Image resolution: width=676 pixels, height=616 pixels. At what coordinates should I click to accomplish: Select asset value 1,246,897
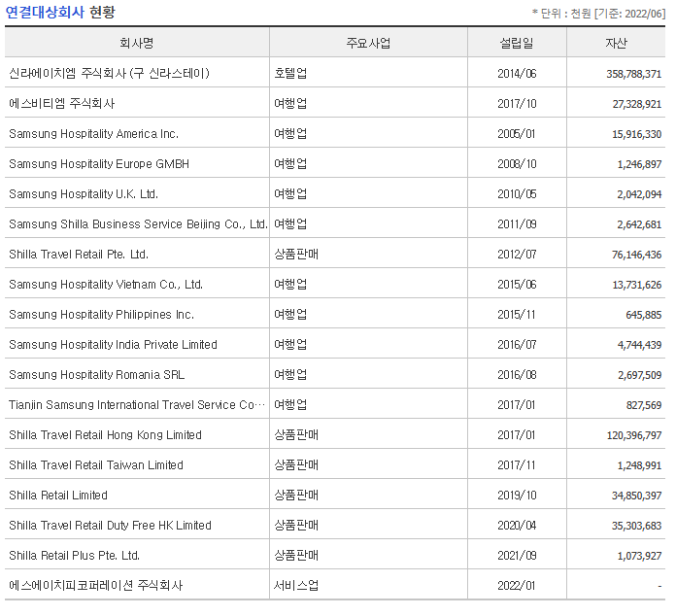pos(639,164)
